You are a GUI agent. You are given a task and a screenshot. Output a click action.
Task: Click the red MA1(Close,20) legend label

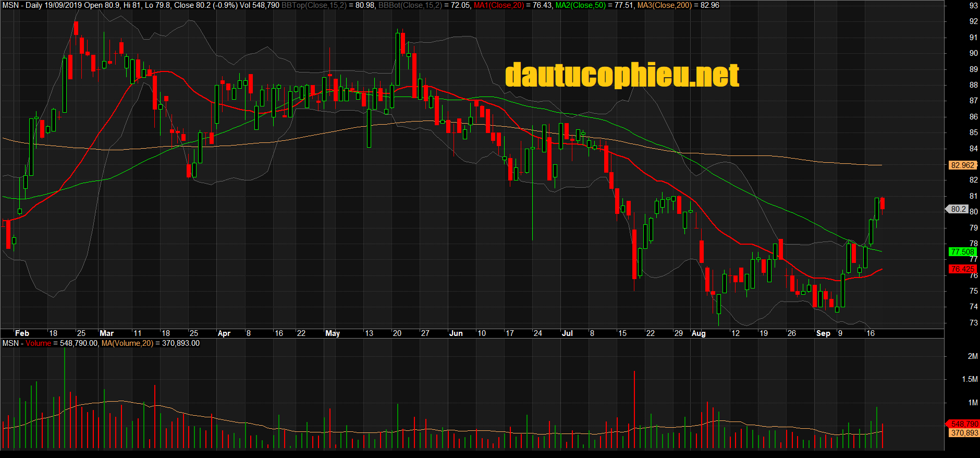[x=498, y=5]
